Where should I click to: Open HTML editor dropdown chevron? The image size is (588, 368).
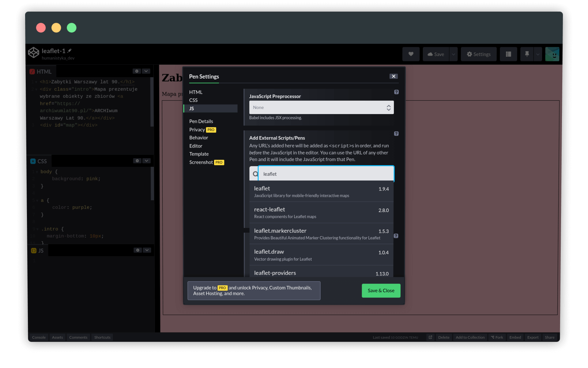(146, 71)
